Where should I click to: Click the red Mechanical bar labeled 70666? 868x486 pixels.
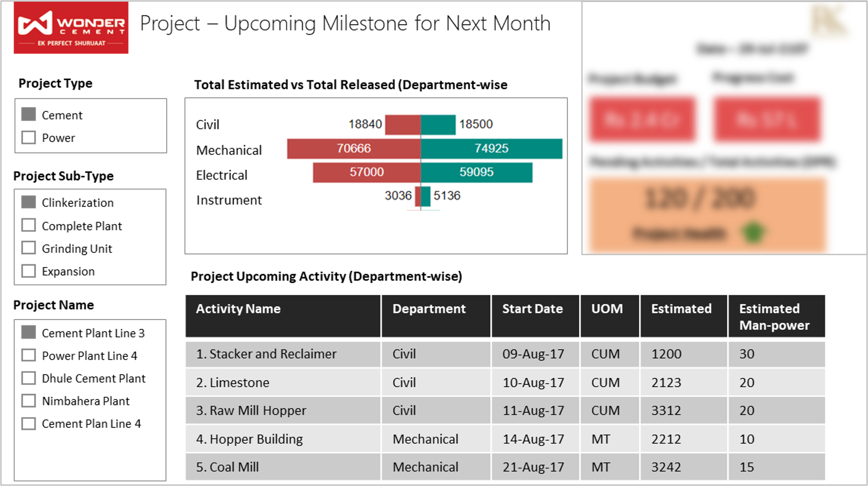(x=354, y=148)
